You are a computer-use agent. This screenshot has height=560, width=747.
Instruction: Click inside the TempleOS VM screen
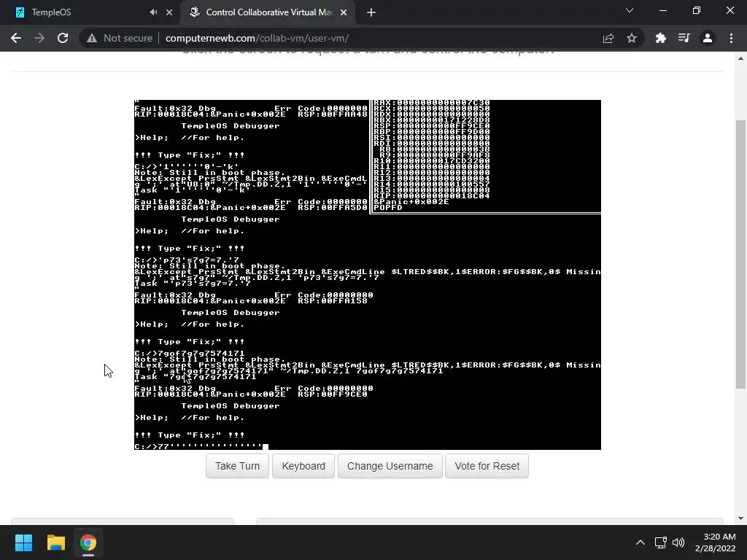(x=368, y=275)
